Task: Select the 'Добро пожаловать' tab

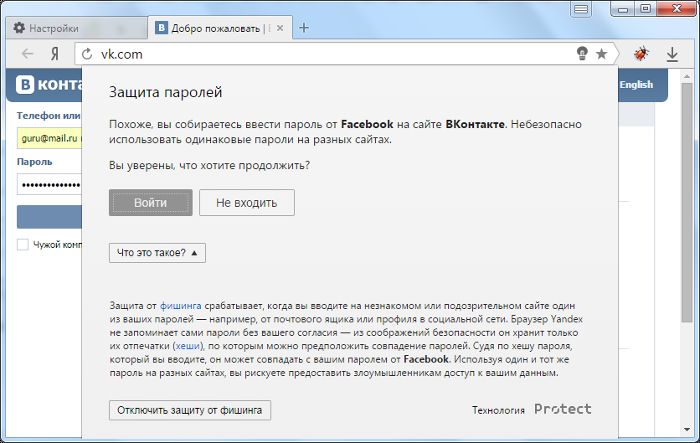Action: tap(215, 28)
